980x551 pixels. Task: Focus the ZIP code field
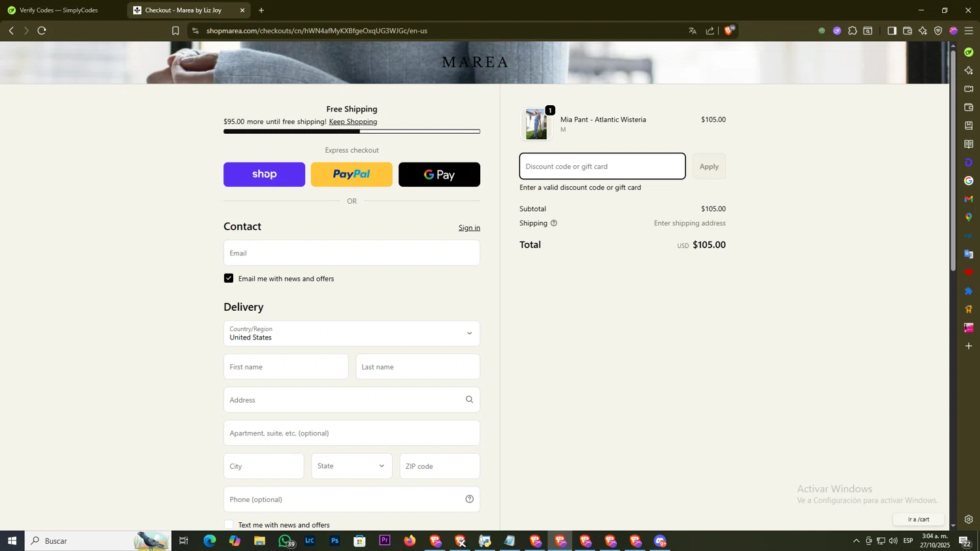(x=440, y=466)
